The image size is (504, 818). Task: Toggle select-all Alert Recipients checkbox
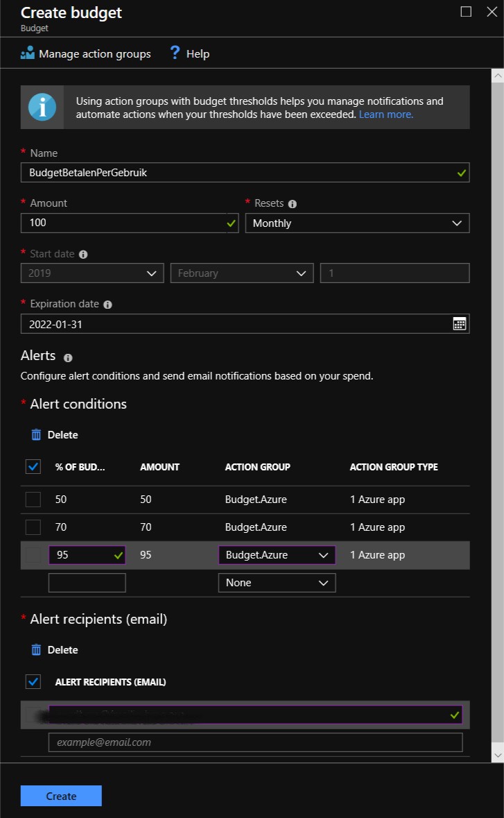[x=33, y=682]
